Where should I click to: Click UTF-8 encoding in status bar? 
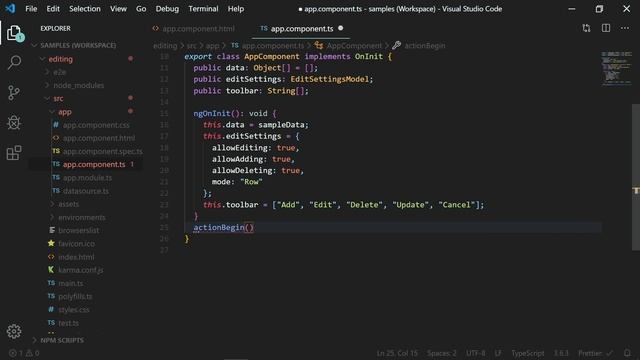click(x=476, y=353)
